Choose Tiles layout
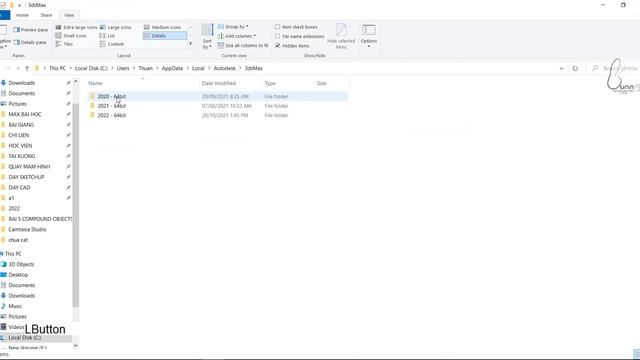The height and width of the screenshot is (360, 640). point(64,44)
